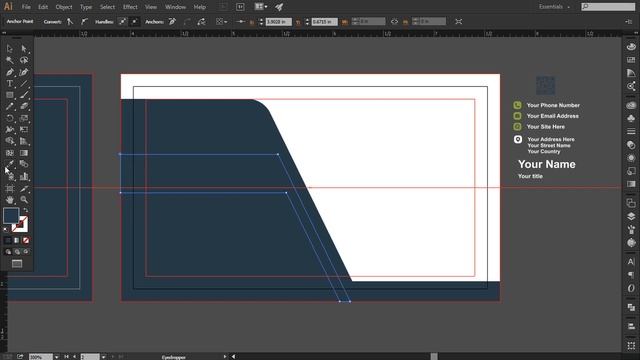Open the Object menu
The image size is (640, 360).
click(x=64, y=7)
